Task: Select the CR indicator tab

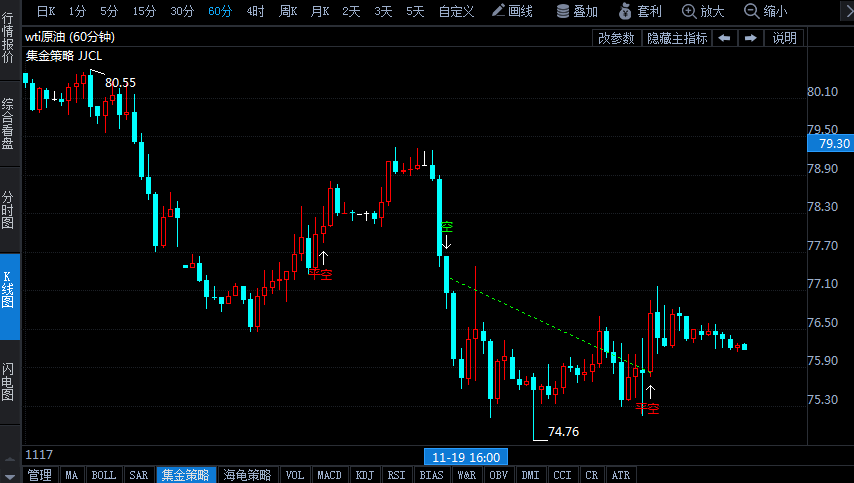Action: [591, 475]
